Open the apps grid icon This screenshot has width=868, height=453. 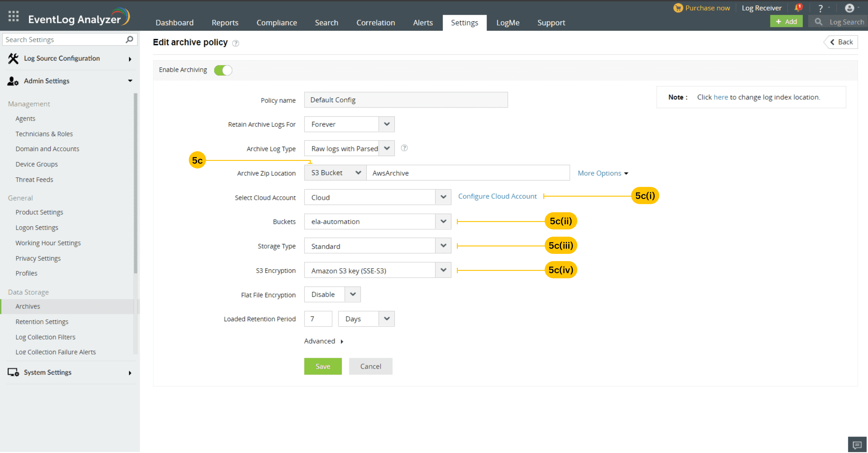[x=14, y=16]
